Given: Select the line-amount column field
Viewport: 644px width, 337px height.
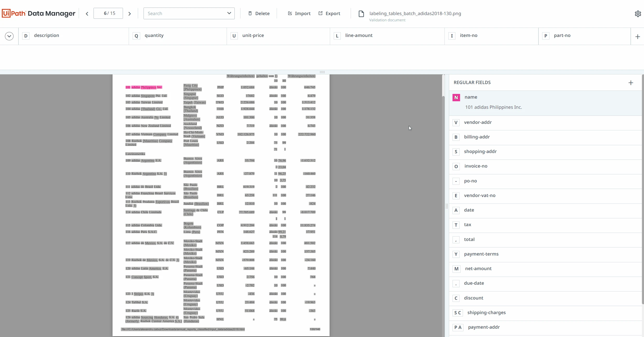Looking at the screenshot, I should (387, 36).
